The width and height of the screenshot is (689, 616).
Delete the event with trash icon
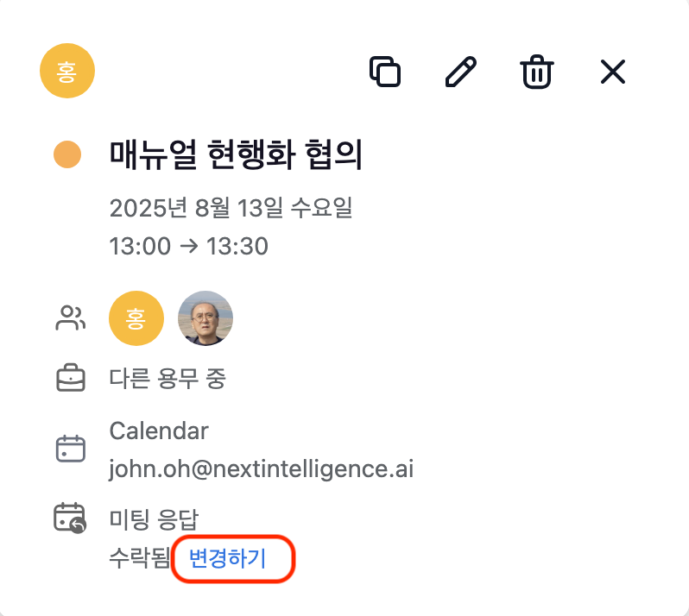[537, 72]
